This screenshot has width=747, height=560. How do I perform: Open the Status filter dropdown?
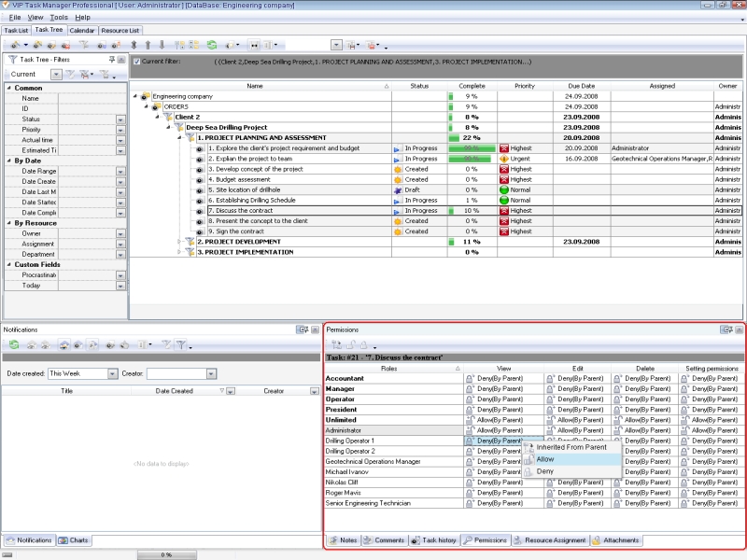coord(120,119)
